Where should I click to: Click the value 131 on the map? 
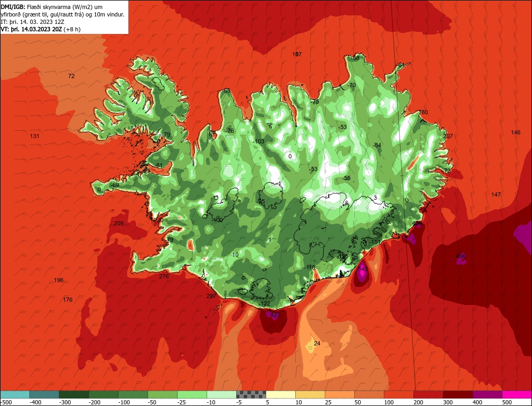(x=35, y=136)
